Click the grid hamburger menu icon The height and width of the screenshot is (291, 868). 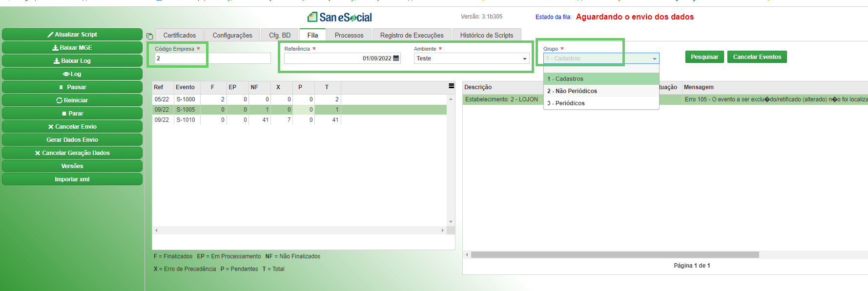pyautogui.click(x=452, y=86)
